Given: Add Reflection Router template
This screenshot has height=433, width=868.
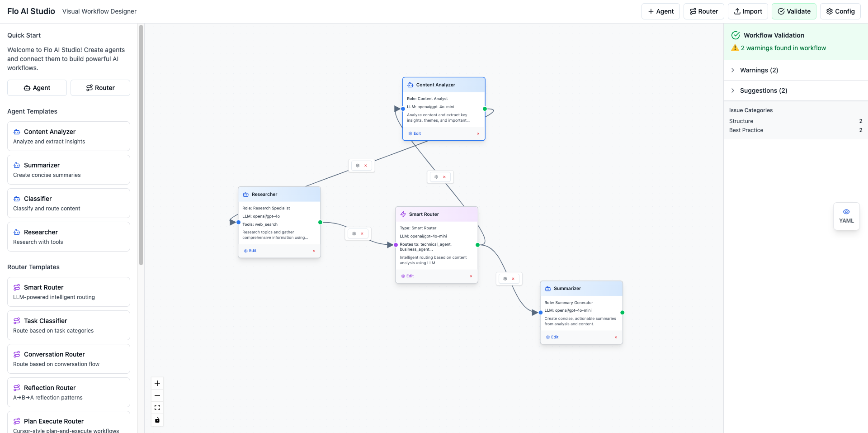Looking at the screenshot, I should tap(69, 392).
